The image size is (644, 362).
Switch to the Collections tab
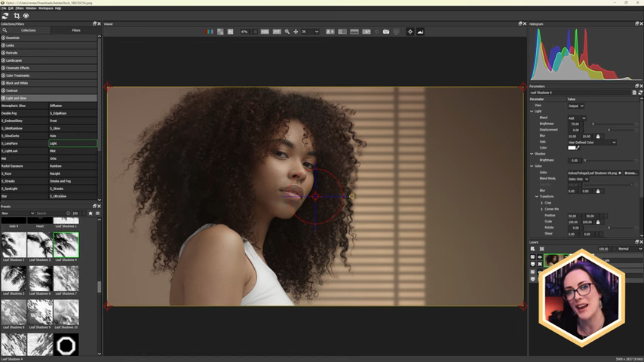pos(28,30)
